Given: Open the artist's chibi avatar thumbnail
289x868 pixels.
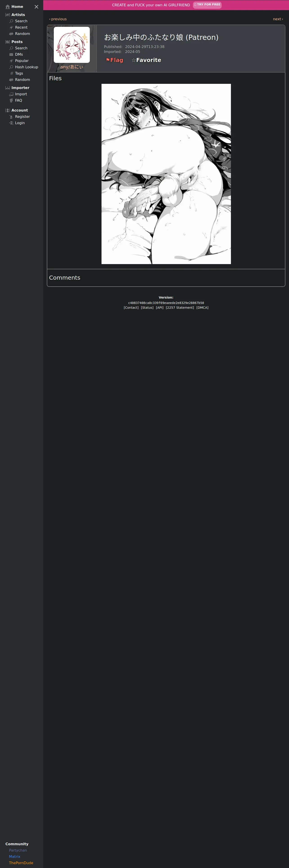Looking at the screenshot, I should tap(72, 45).
